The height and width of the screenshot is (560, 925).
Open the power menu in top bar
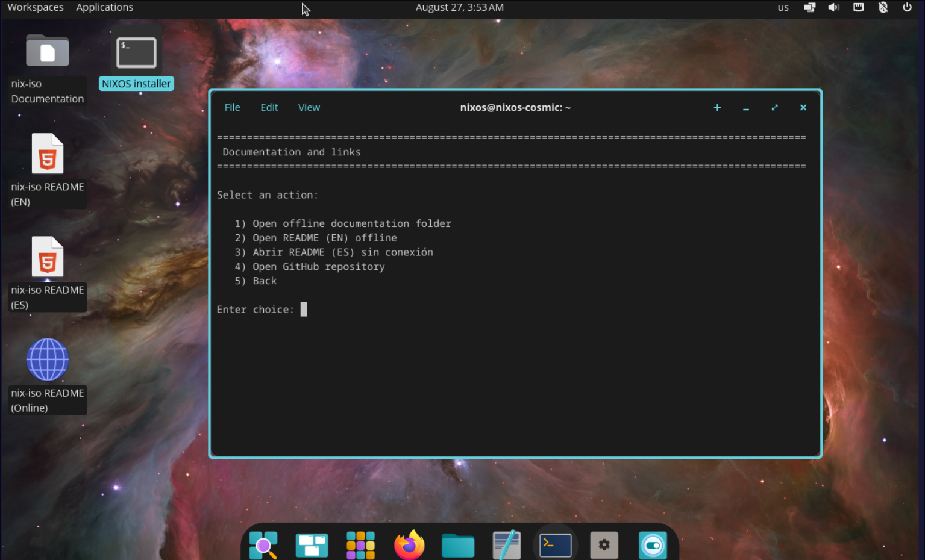coord(907,7)
